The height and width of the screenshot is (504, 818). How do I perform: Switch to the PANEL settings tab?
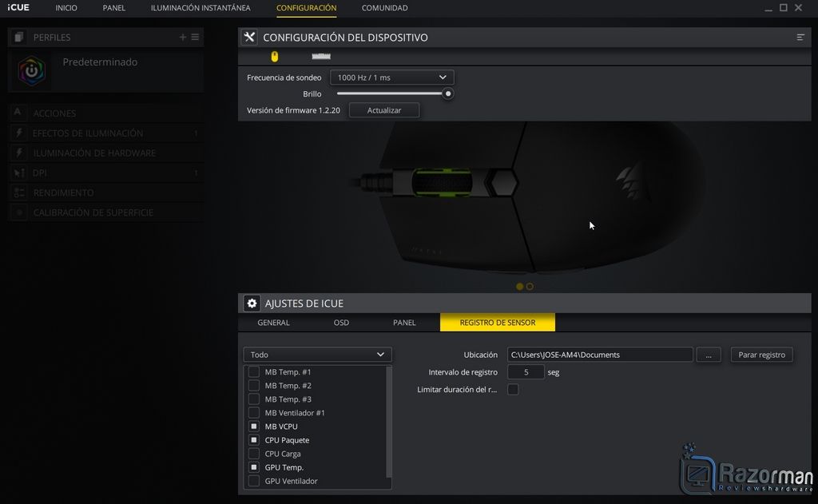(x=404, y=323)
